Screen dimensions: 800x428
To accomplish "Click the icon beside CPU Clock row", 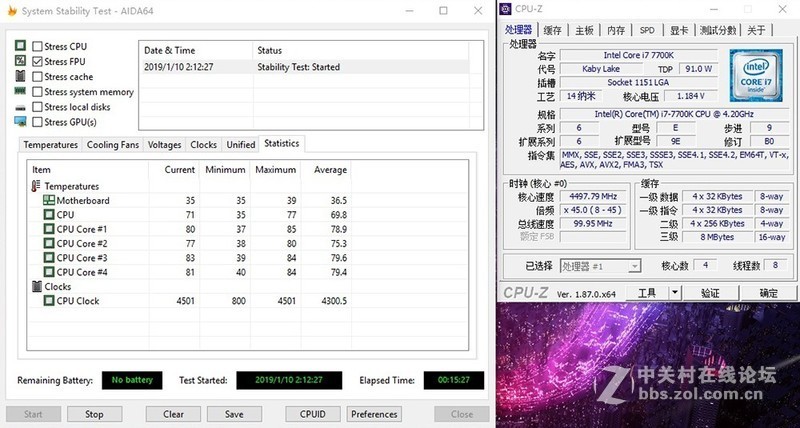I will click(x=48, y=300).
